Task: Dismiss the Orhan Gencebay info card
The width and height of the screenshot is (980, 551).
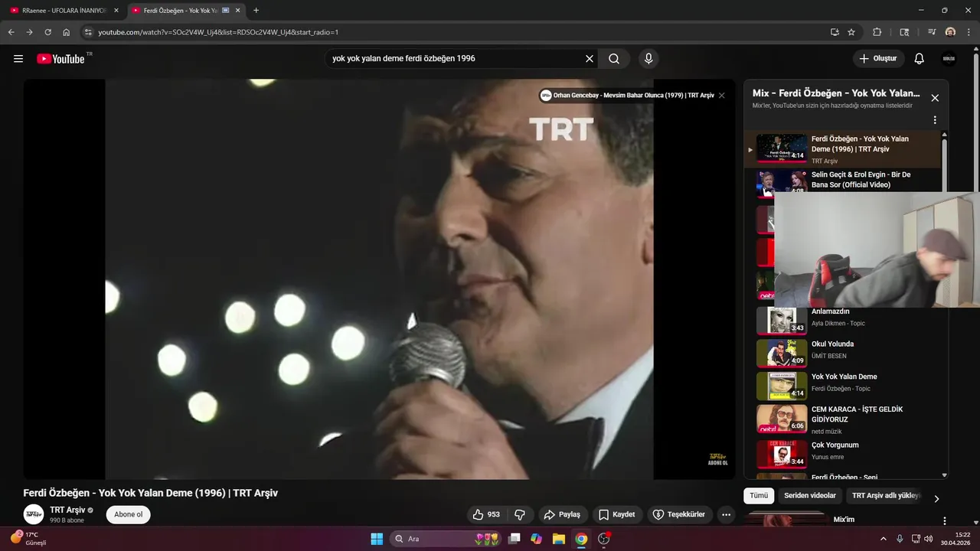Action: [721, 96]
